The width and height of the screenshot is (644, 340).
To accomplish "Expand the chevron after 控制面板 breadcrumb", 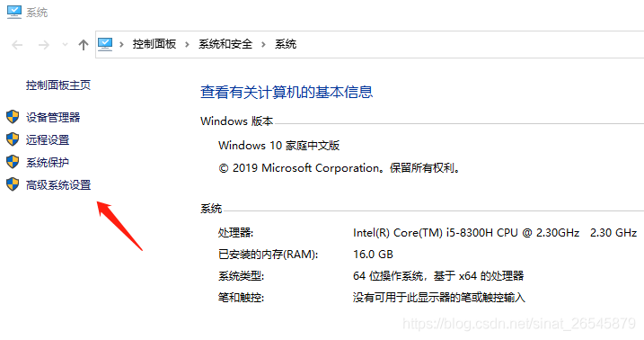I will point(187,44).
